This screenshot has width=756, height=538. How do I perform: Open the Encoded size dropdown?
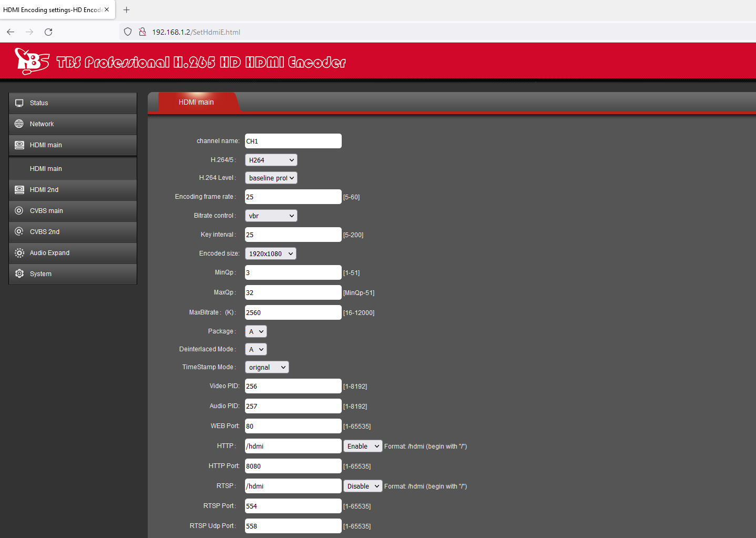click(271, 253)
